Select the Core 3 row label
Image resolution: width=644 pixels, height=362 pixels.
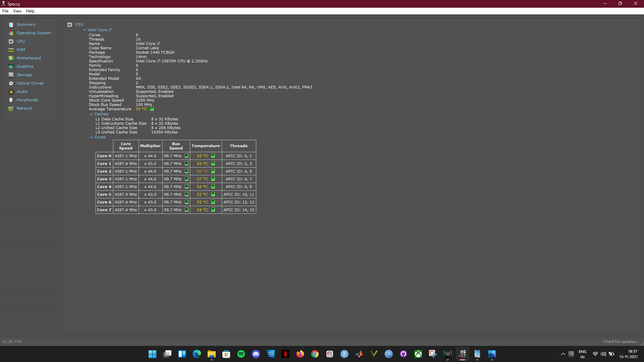click(104, 179)
